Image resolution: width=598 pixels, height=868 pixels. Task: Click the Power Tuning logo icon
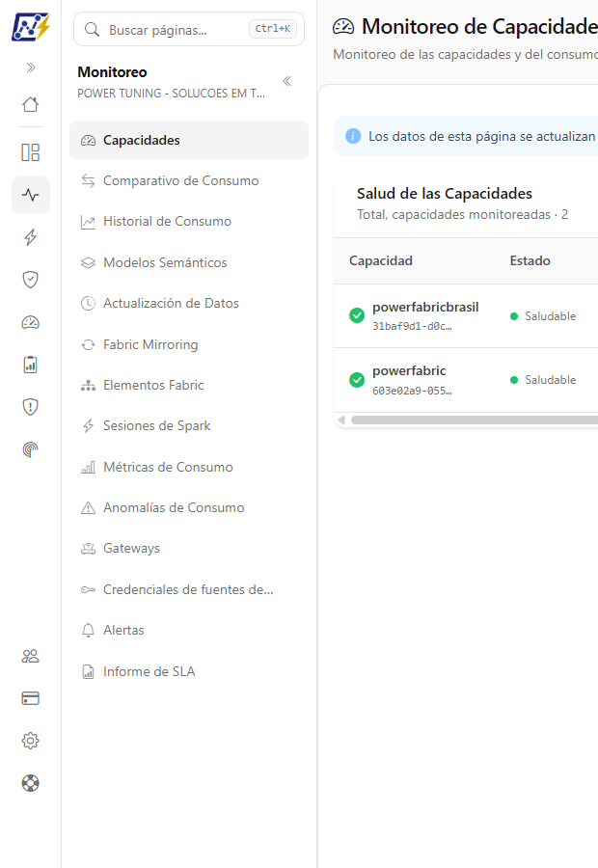(x=31, y=28)
